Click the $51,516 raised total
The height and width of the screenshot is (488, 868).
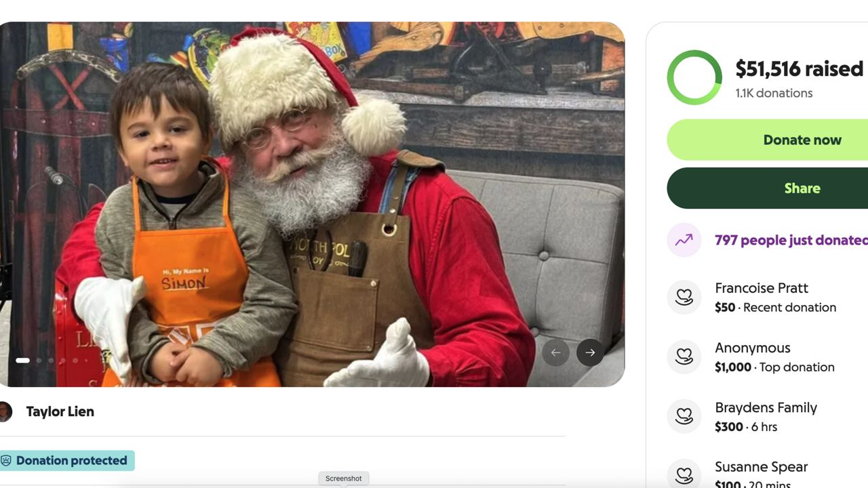799,68
